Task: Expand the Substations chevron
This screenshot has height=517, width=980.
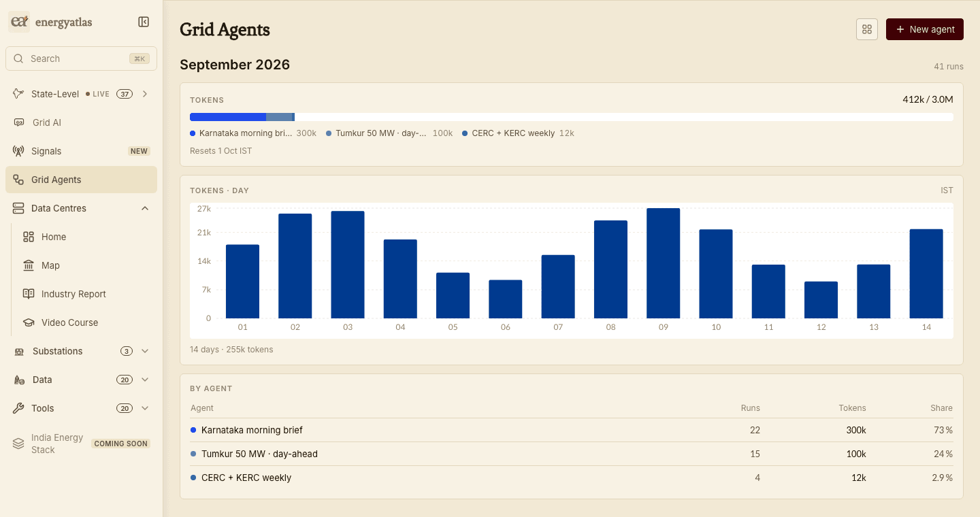Action: 145,351
